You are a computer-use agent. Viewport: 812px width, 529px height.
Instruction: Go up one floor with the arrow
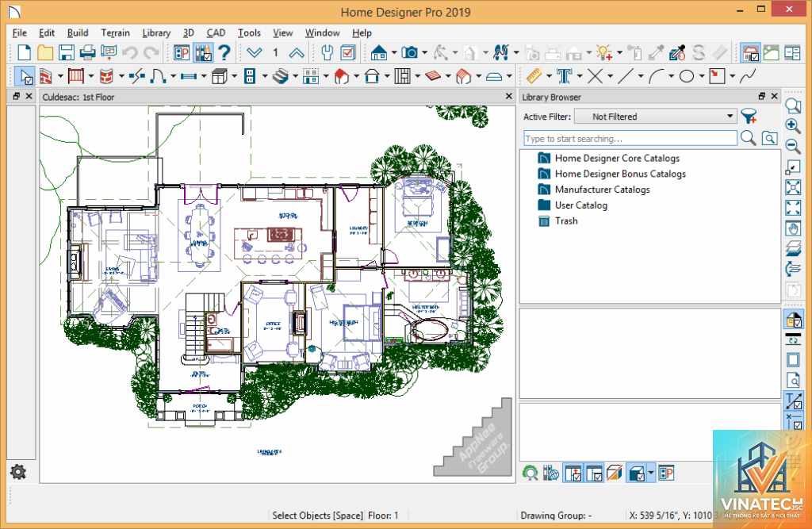[297, 52]
